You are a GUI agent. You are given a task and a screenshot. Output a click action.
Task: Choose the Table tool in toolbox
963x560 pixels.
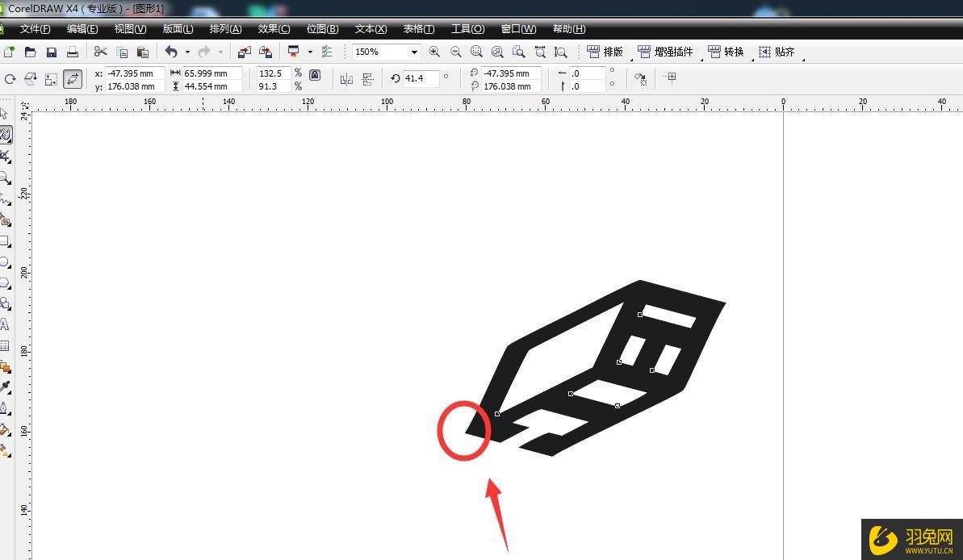(4, 345)
